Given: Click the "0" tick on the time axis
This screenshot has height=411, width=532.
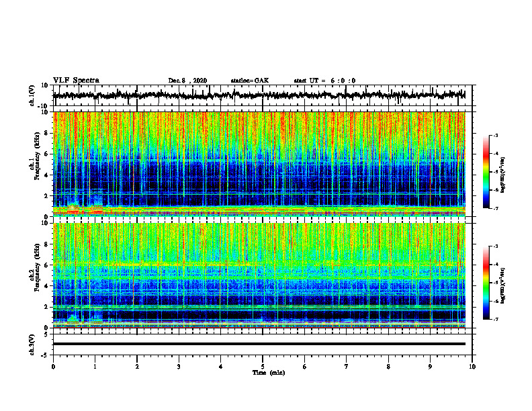Looking at the screenshot, I should tap(53, 367).
